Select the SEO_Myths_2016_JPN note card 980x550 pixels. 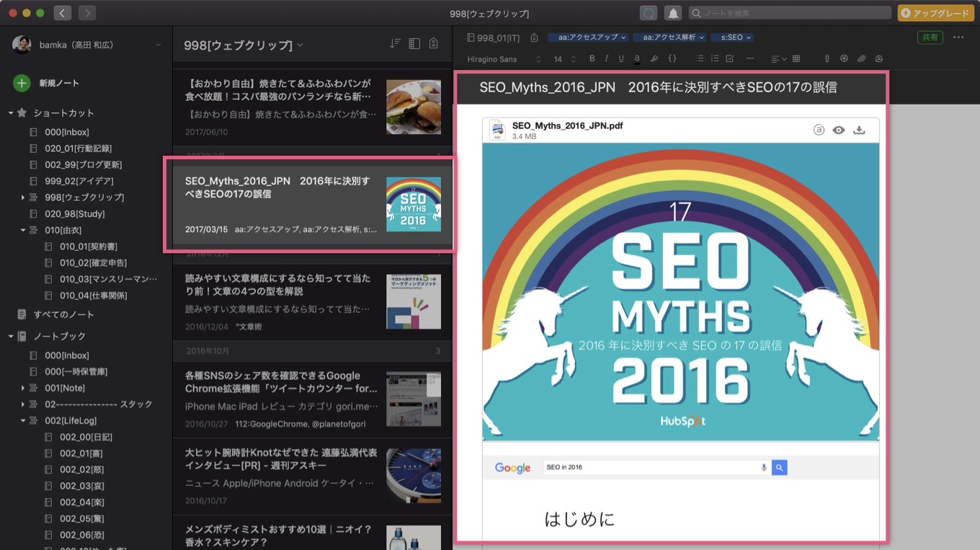[x=313, y=204]
